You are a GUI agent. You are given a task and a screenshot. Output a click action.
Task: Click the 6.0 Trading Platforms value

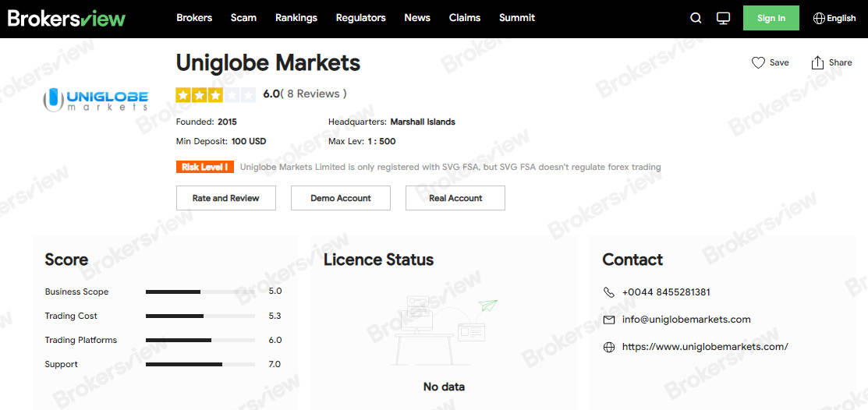275,341
